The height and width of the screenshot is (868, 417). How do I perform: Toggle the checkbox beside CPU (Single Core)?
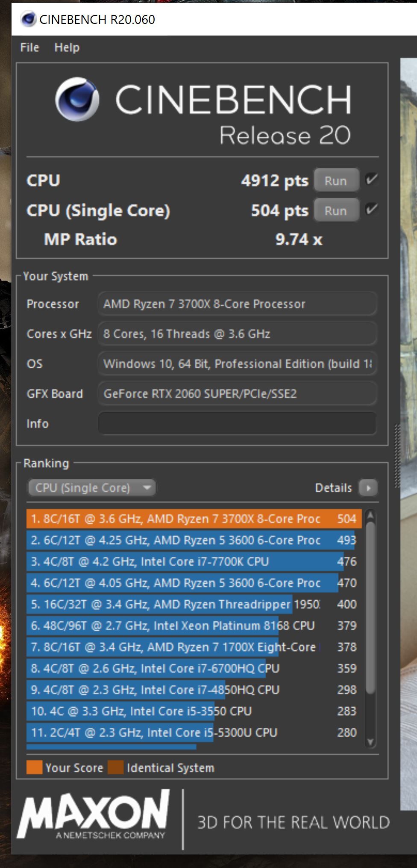[371, 209]
